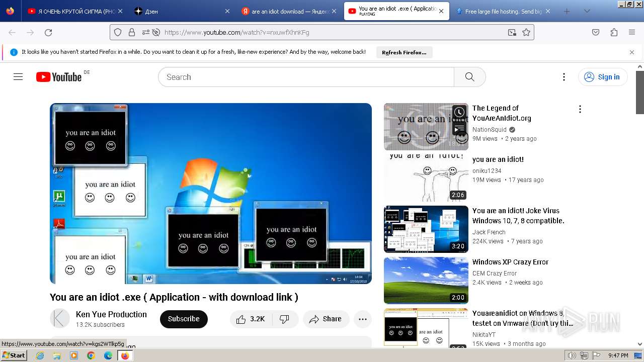This screenshot has height=362, width=644.
Task: Switch to Free large file hosting tab
Action: point(503,11)
